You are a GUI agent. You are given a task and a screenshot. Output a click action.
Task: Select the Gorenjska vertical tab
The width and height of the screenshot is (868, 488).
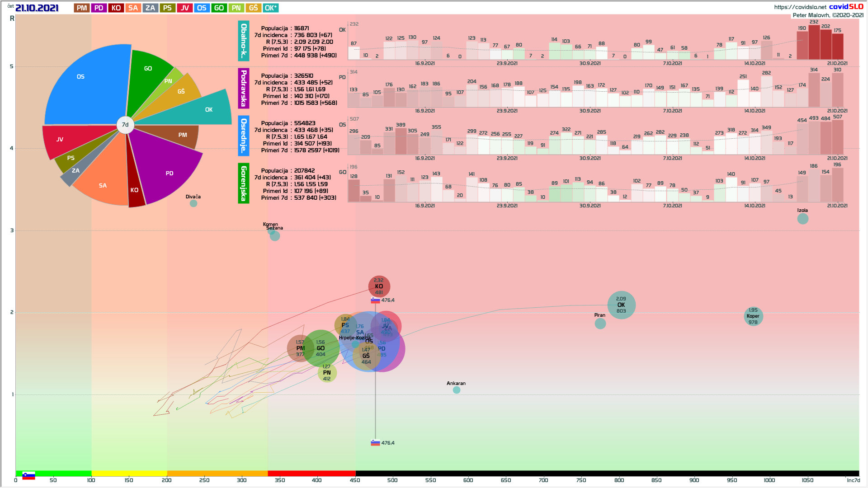[244, 183]
